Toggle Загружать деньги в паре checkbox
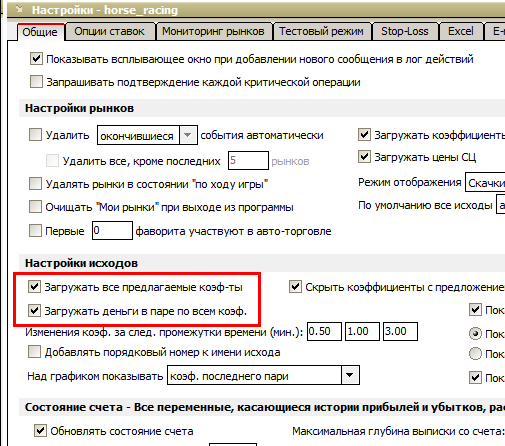Screen dimensions: 505x446 (34, 311)
